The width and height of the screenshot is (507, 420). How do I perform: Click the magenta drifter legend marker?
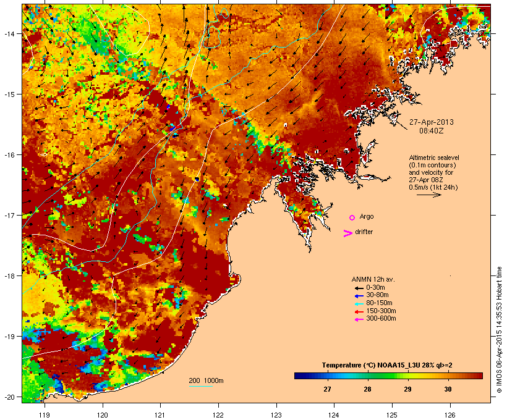(348, 233)
